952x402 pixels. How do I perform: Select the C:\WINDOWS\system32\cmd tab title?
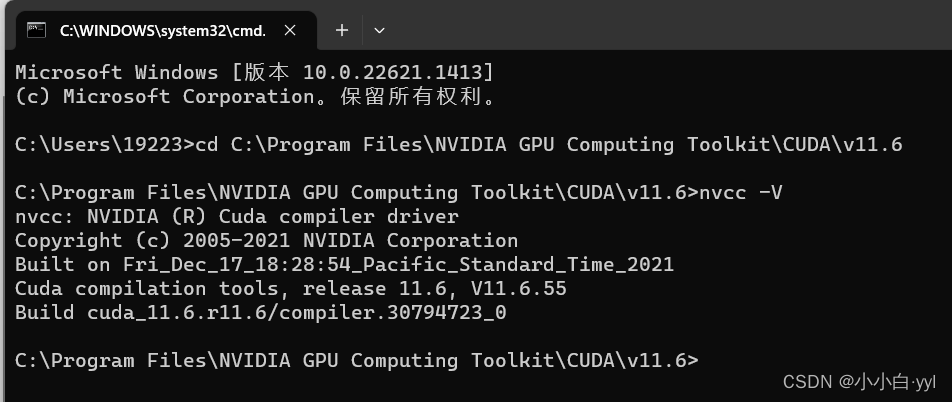coord(163,31)
